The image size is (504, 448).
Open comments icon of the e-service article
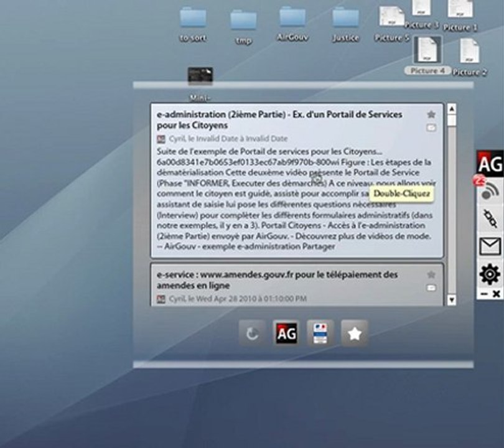(x=431, y=288)
